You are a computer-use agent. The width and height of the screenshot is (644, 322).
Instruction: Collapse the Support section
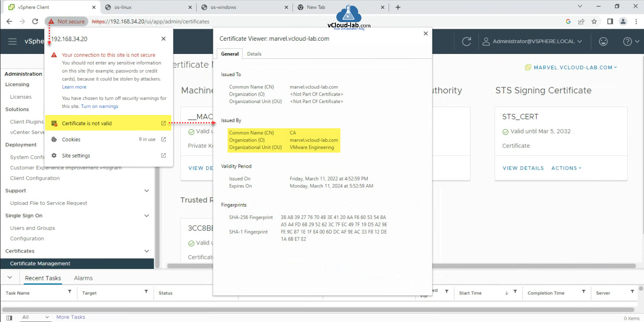(147, 191)
